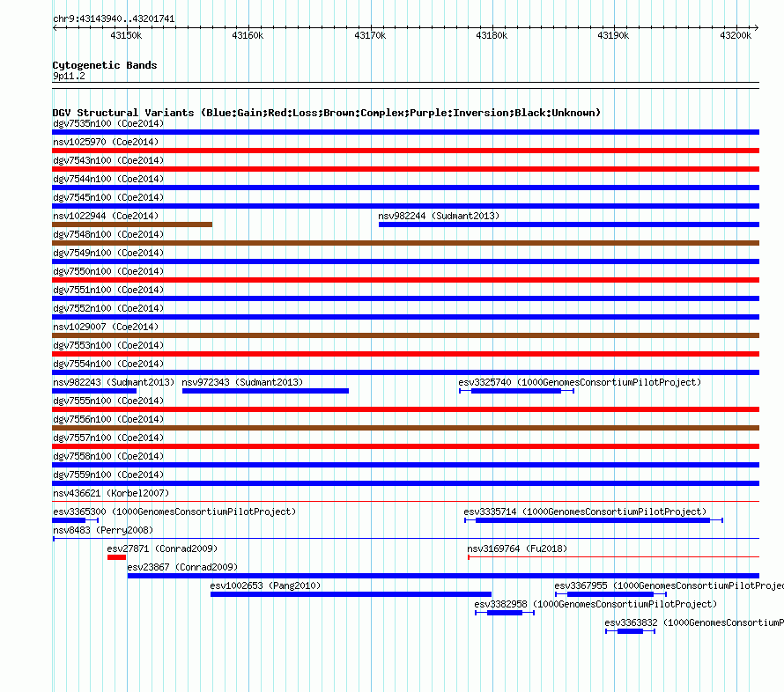The image size is (784, 692).
Task: Open the dgv7555n100 (Coe2014) label
Action: pyautogui.click(x=108, y=401)
